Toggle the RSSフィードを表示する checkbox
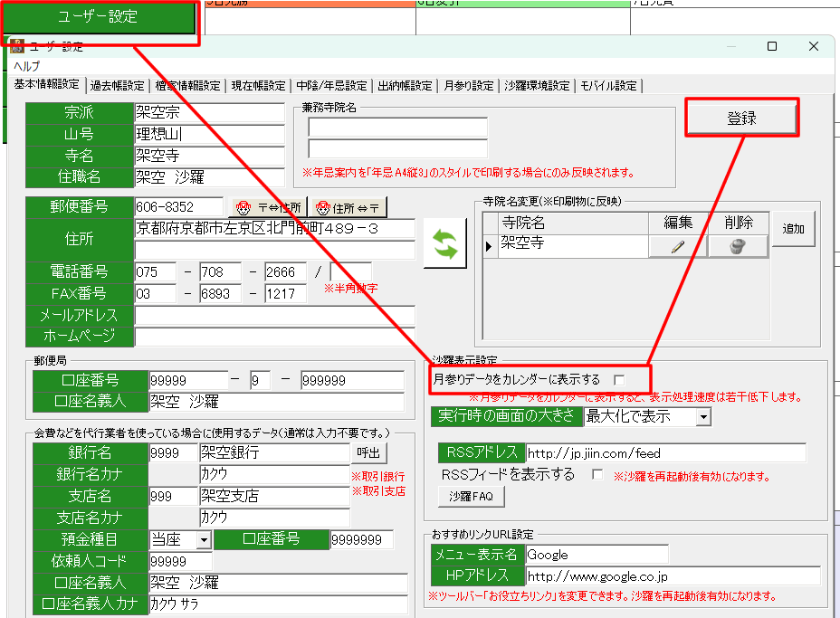This screenshot has height=618, width=840. (597, 474)
